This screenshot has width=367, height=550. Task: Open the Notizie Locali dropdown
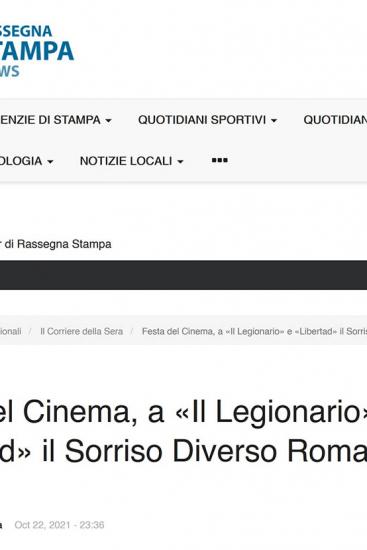[x=132, y=161]
